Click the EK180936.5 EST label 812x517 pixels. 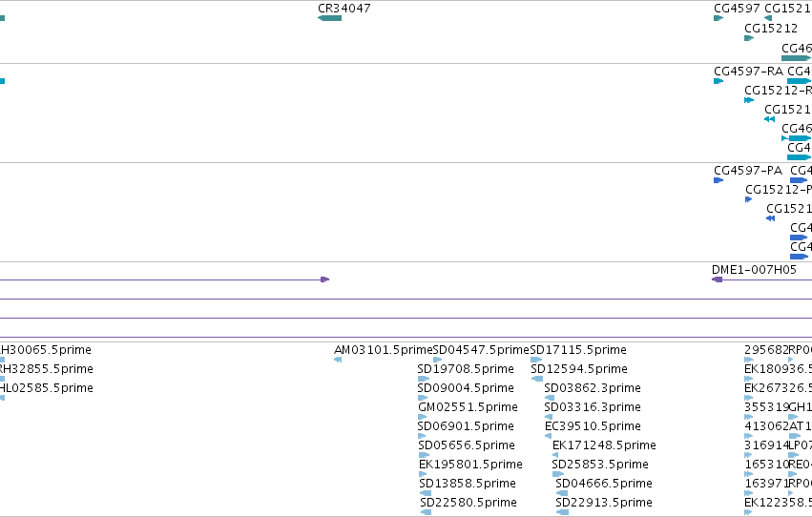click(778, 369)
